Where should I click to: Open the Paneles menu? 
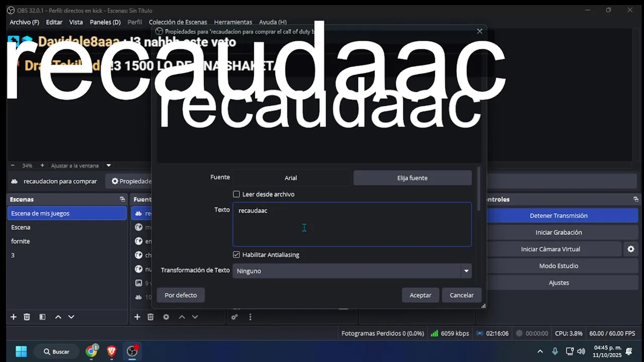pos(105,22)
